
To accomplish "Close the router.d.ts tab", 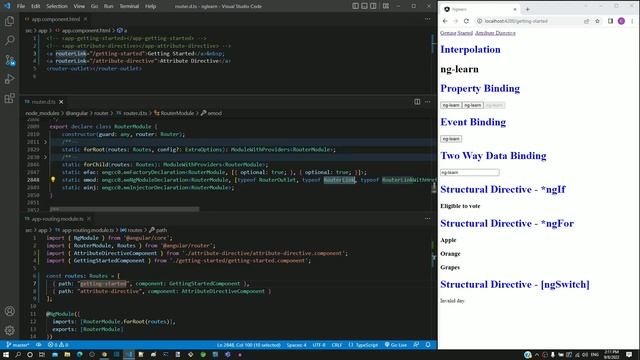I will click(61, 102).
